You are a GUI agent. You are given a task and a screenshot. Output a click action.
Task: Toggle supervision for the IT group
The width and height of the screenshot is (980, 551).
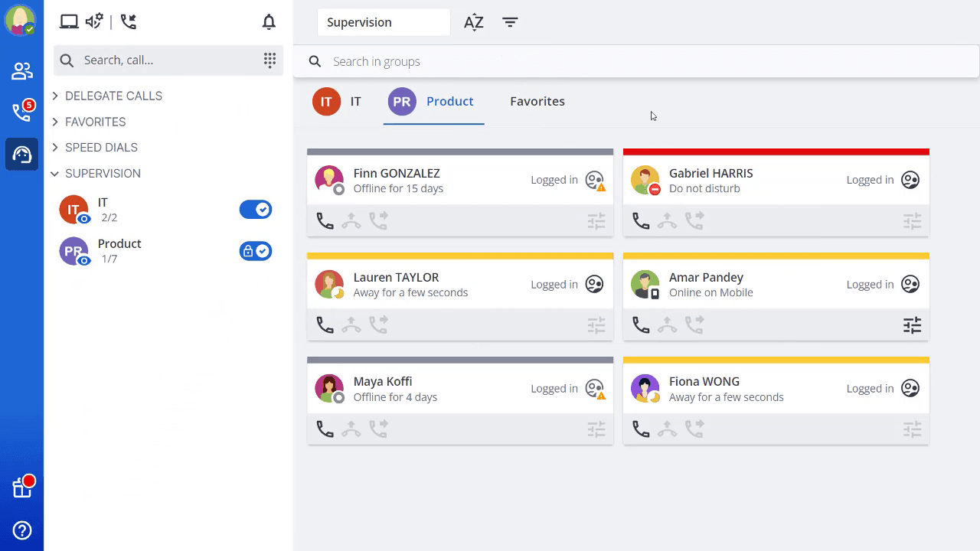click(x=256, y=209)
